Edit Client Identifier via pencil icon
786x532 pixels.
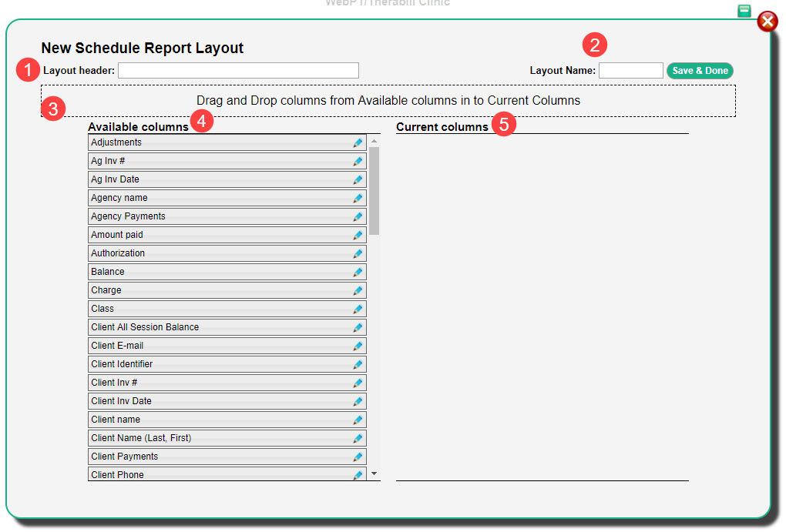coord(358,365)
